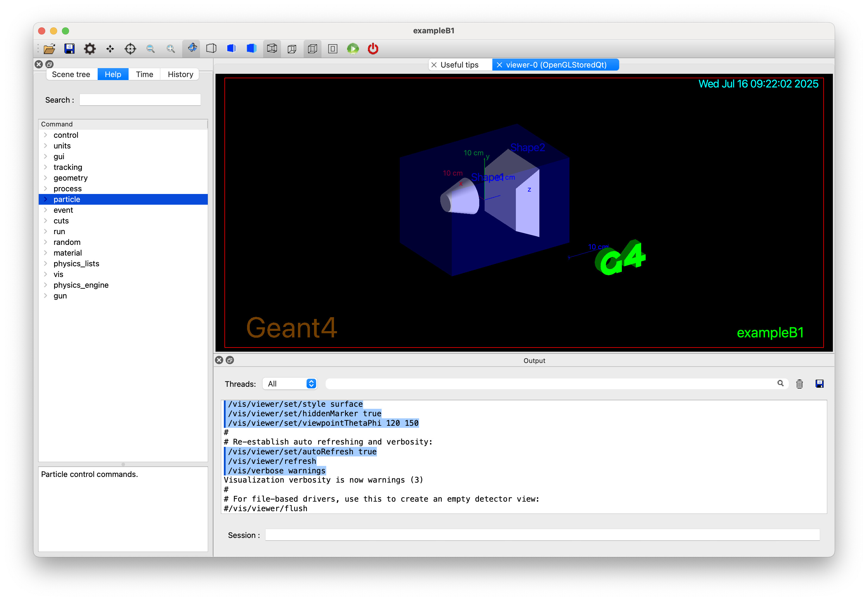
Task: Select the gun tree item
Action: click(123, 296)
